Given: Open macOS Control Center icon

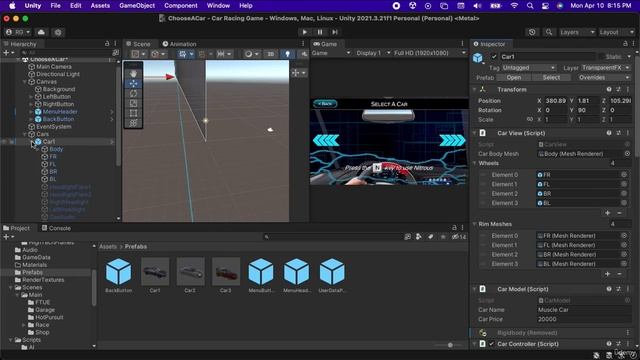Looking at the screenshot, I should [x=545, y=6].
